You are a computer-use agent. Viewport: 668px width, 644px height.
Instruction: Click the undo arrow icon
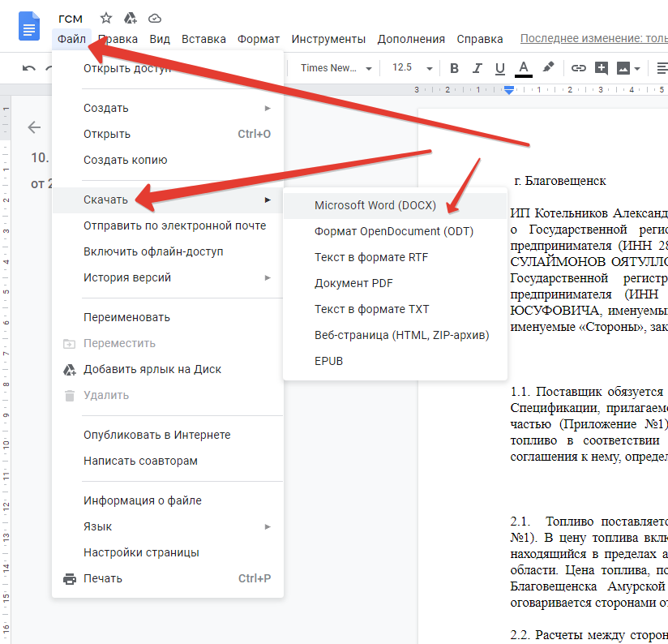click(x=29, y=68)
